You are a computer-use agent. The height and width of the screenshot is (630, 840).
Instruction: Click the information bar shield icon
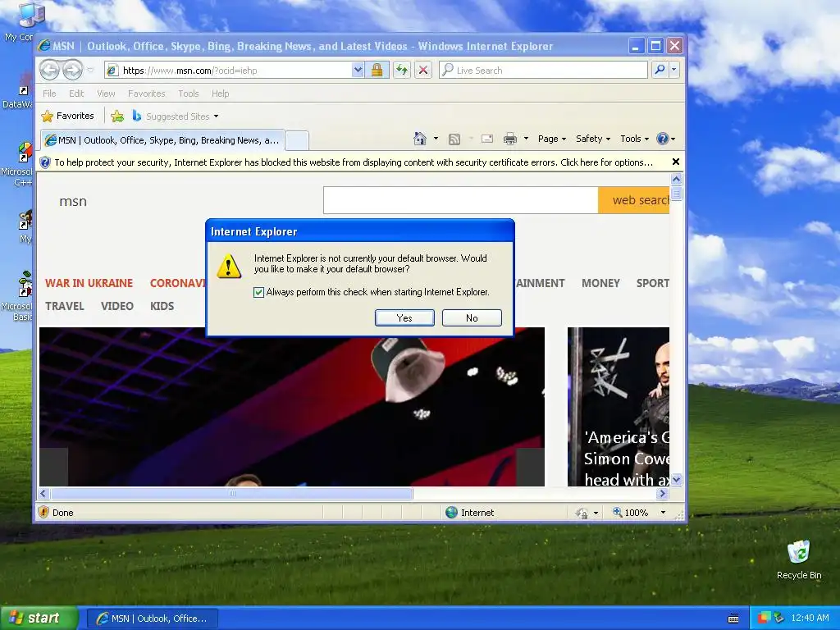[45, 162]
